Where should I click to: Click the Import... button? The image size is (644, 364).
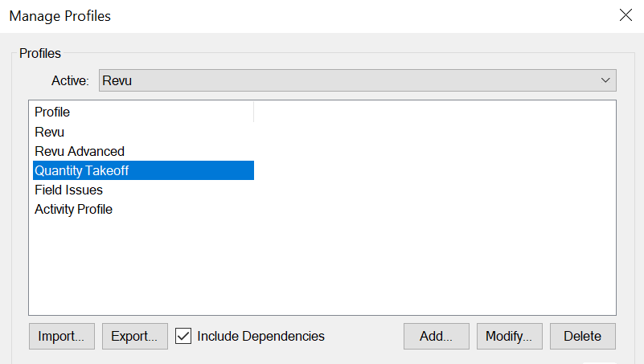(x=62, y=336)
